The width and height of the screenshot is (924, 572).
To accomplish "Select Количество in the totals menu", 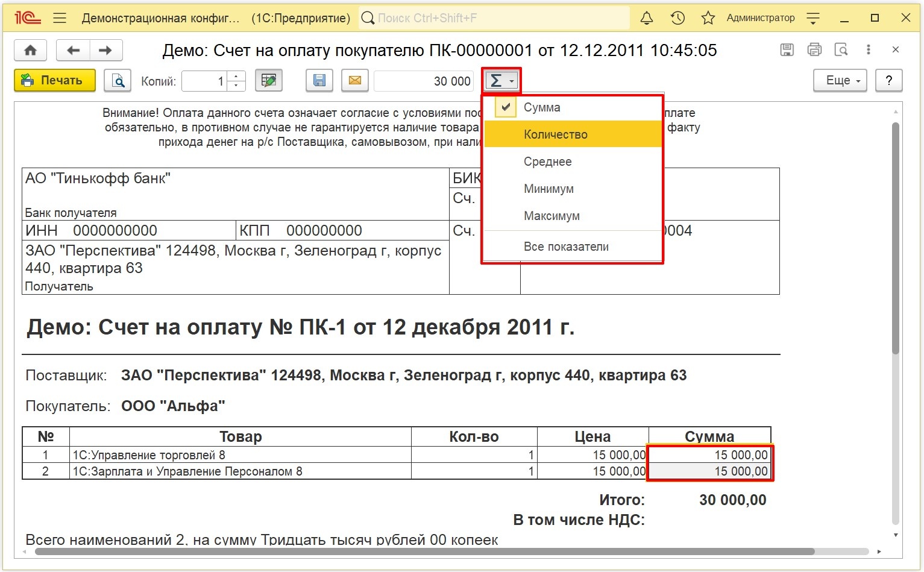I will click(x=573, y=134).
